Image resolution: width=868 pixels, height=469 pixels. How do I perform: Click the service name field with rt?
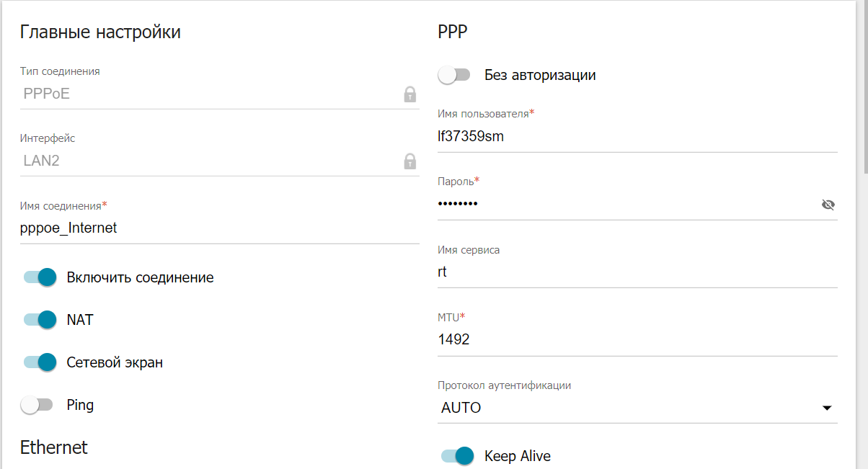(x=637, y=272)
